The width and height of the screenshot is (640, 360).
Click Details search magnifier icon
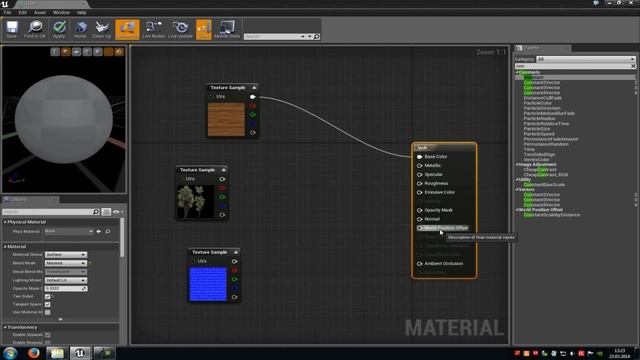click(96, 212)
